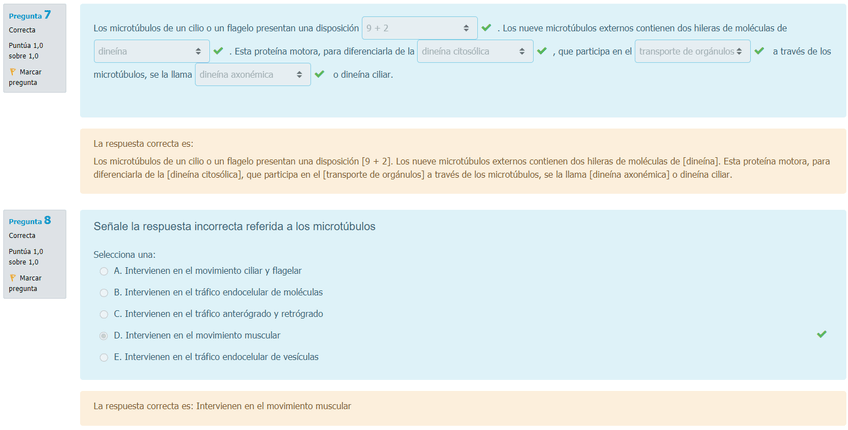Click green checkmark beside the "9 + 2" dropdown
This screenshot has height=430, width=848.
(x=486, y=28)
